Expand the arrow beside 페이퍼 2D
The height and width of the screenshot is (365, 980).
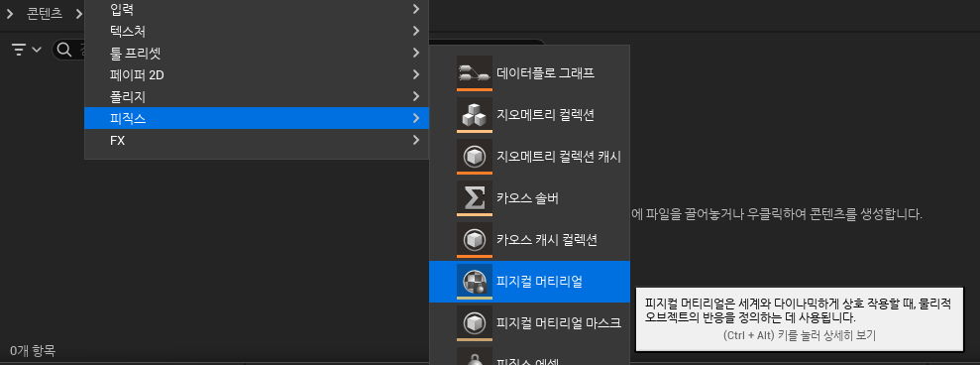pyautogui.click(x=416, y=74)
